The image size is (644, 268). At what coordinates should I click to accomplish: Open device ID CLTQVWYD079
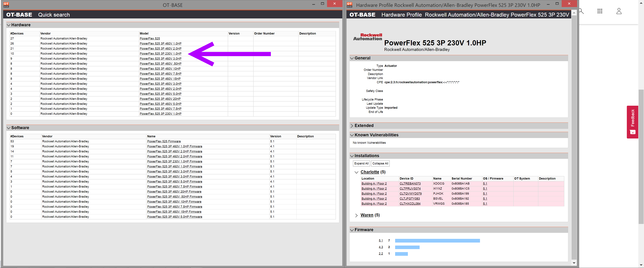coord(410,194)
